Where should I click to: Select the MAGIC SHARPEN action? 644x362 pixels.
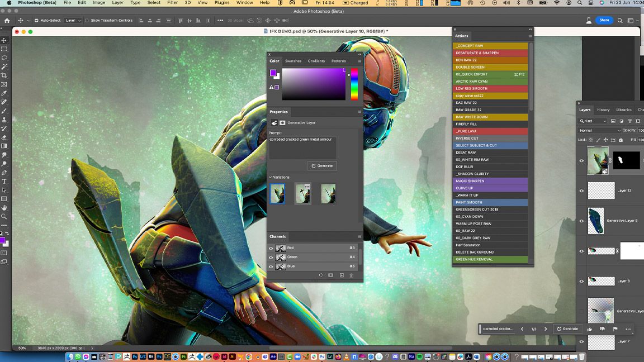[x=490, y=181]
